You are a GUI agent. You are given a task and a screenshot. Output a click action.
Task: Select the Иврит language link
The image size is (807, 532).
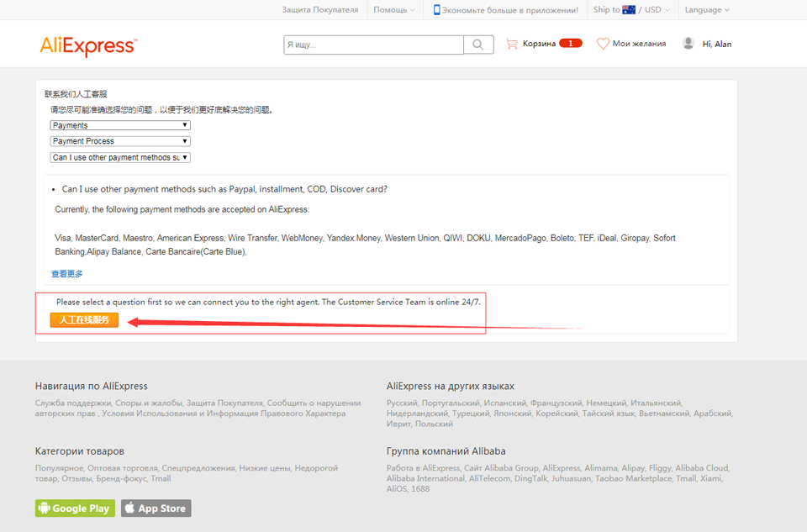[x=398, y=424]
